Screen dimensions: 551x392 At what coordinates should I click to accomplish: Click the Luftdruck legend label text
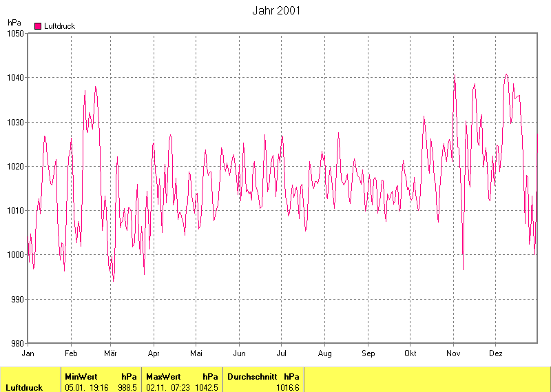coord(59,26)
